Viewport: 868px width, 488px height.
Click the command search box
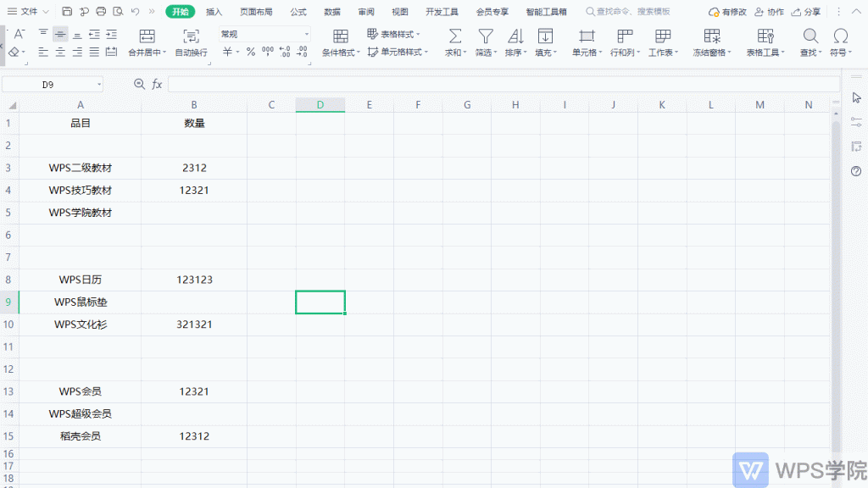[628, 12]
